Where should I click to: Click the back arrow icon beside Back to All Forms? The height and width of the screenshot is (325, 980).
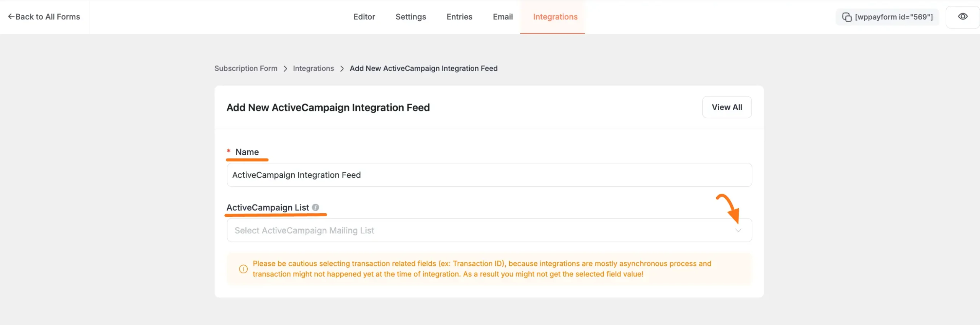click(11, 16)
